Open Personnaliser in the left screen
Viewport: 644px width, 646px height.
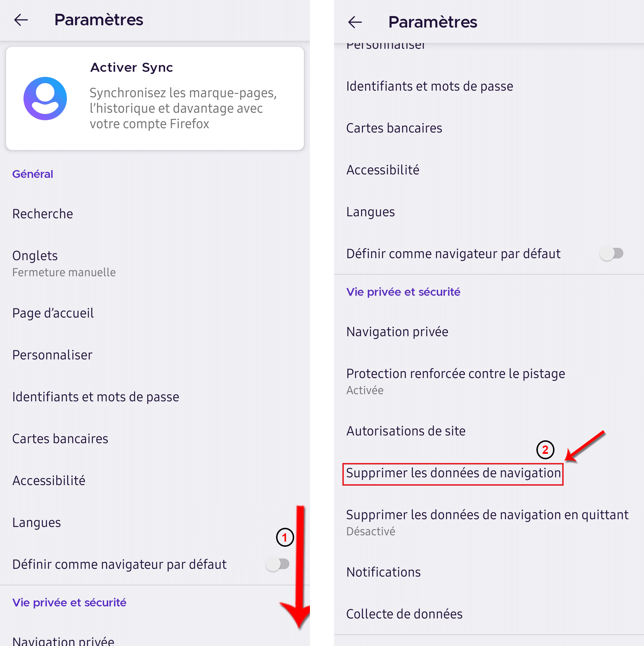point(155,355)
